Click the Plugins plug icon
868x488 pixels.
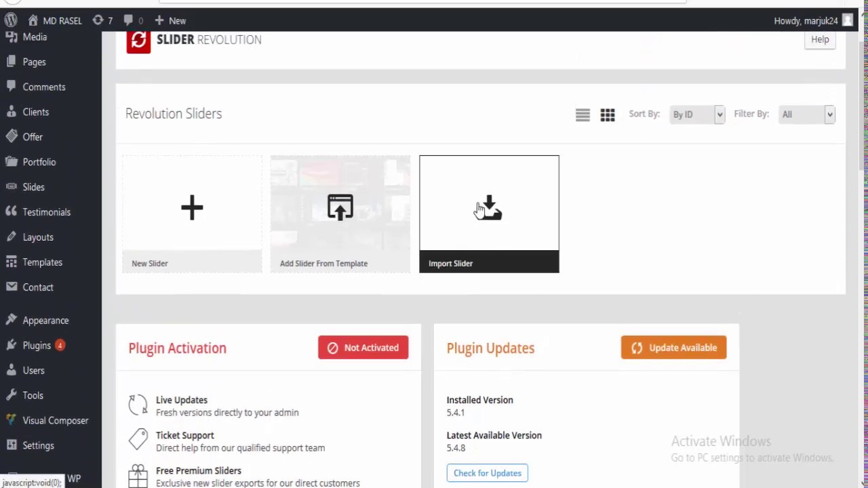tap(11, 346)
